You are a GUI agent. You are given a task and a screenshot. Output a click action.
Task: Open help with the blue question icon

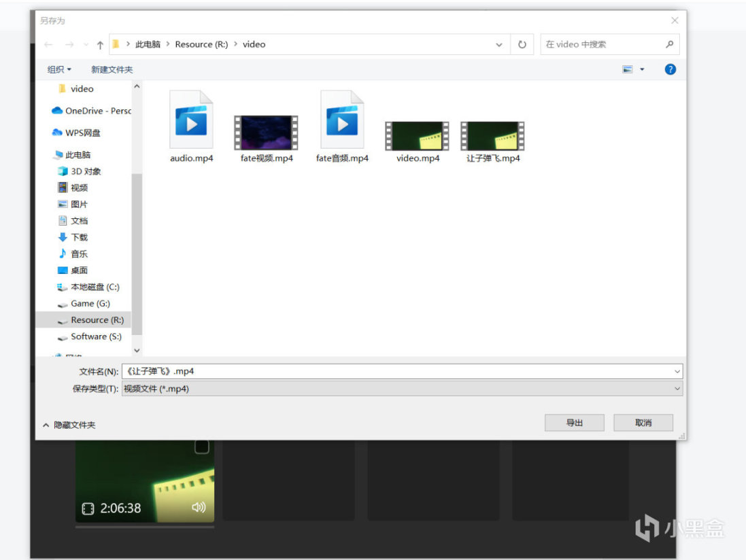(671, 69)
